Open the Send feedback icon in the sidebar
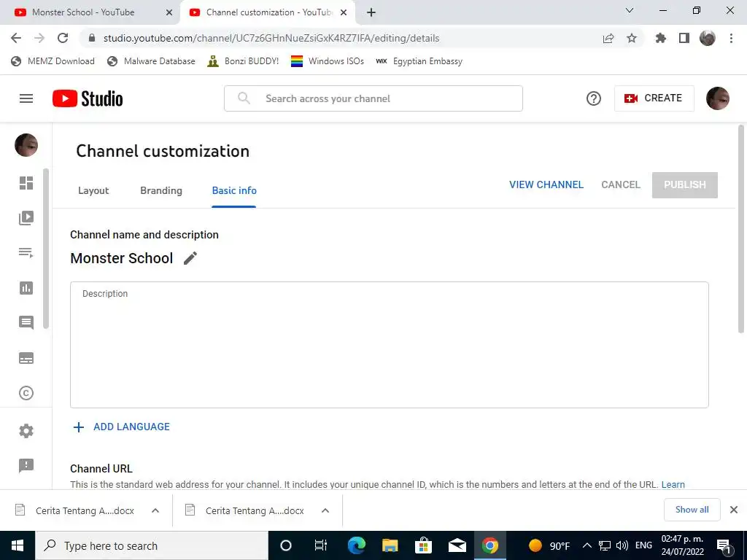 click(x=26, y=466)
